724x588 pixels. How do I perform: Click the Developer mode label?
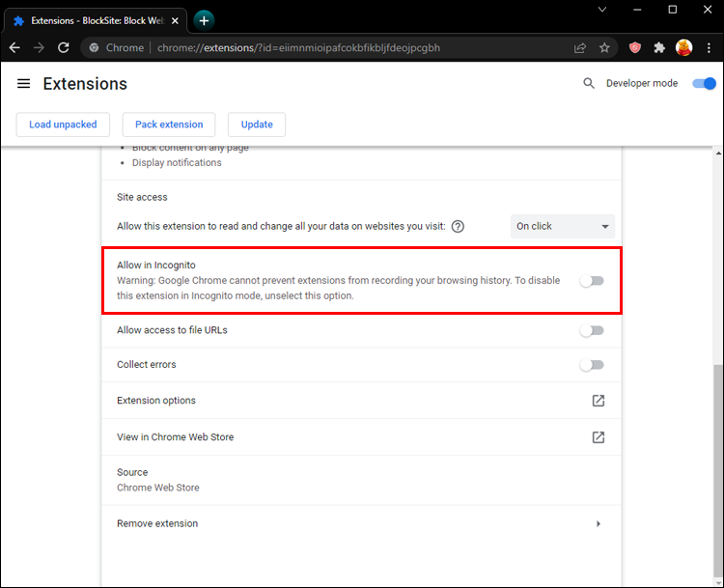point(642,83)
